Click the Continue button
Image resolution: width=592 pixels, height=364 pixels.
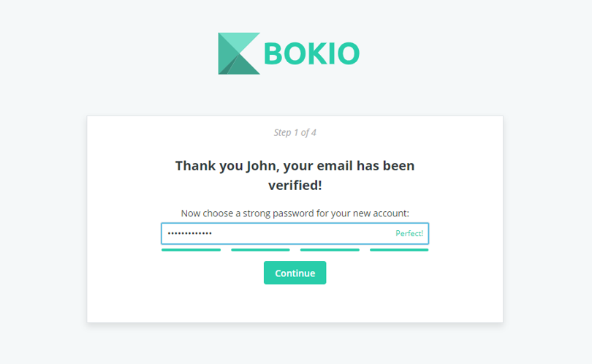click(x=295, y=273)
